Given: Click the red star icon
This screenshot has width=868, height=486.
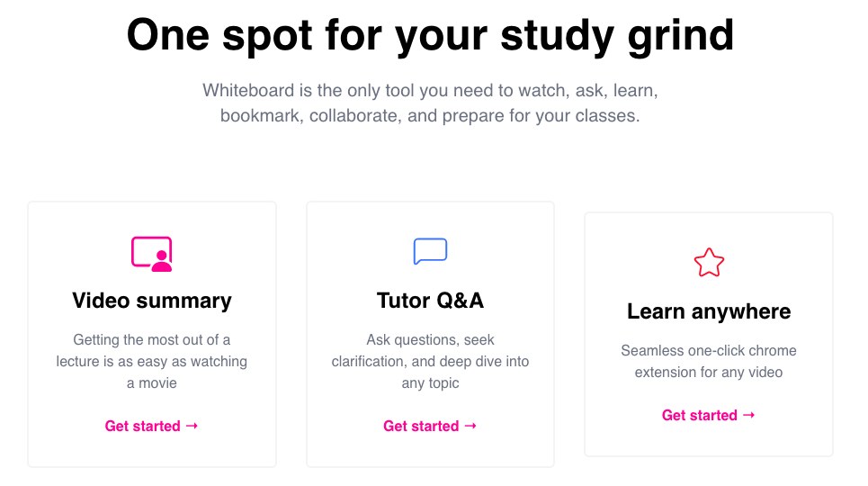Looking at the screenshot, I should click(709, 263).
